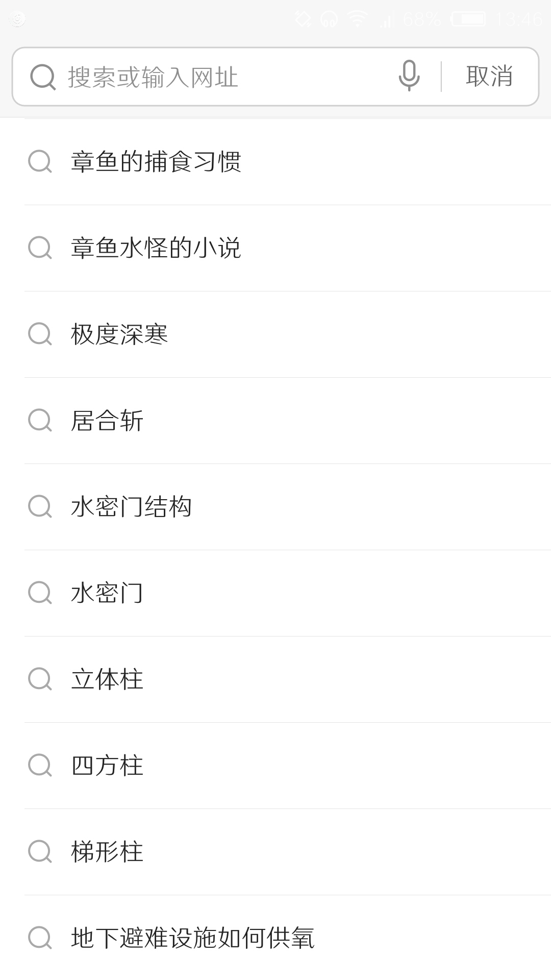Screen dimensions: 551x980
Task: Tap the Wi-Fi status bar icon
Action: 357,19
